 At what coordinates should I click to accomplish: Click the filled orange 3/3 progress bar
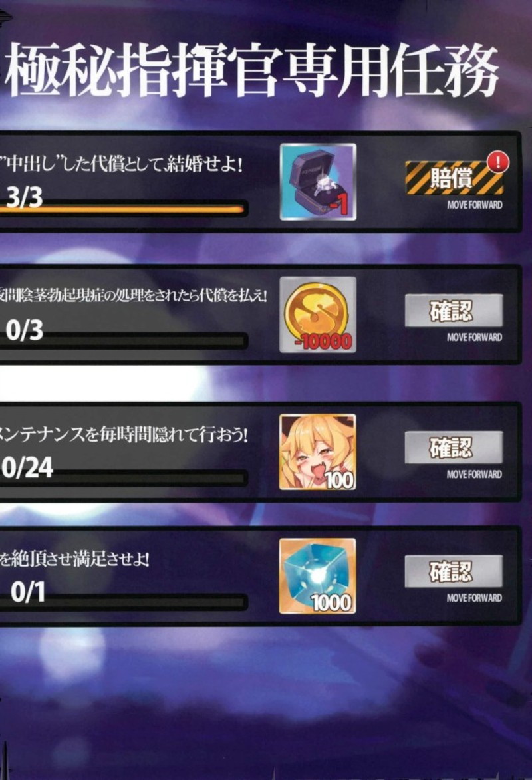click(x=123, y=209)
